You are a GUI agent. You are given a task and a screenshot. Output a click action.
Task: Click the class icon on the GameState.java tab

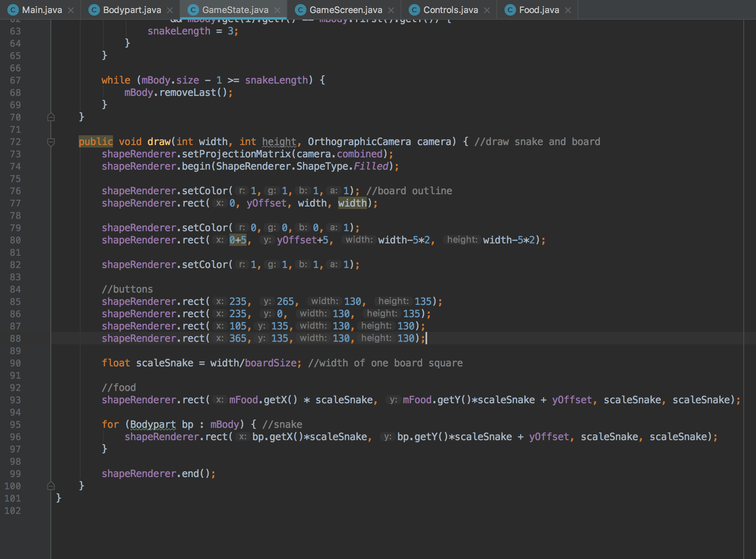coord(193,10)
